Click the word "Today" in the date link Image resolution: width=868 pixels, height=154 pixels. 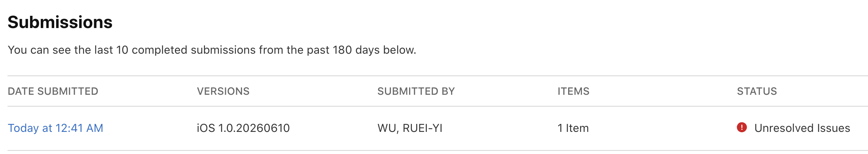coord(23,128)
